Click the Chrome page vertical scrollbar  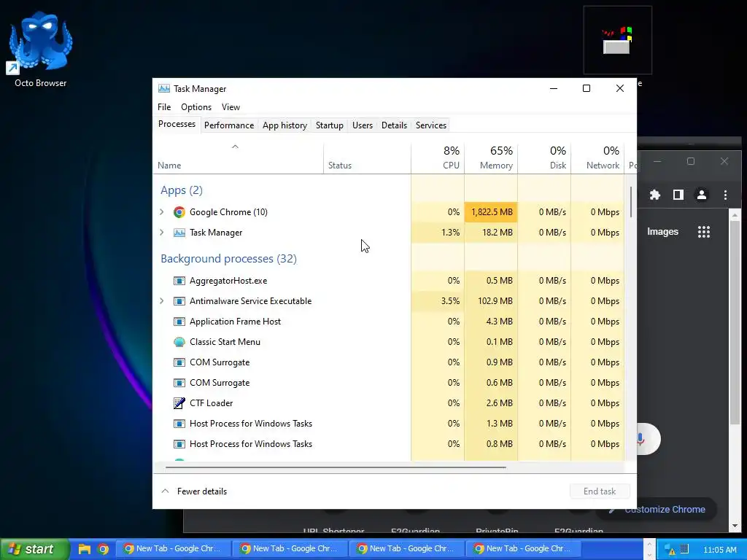click(735, 321)
